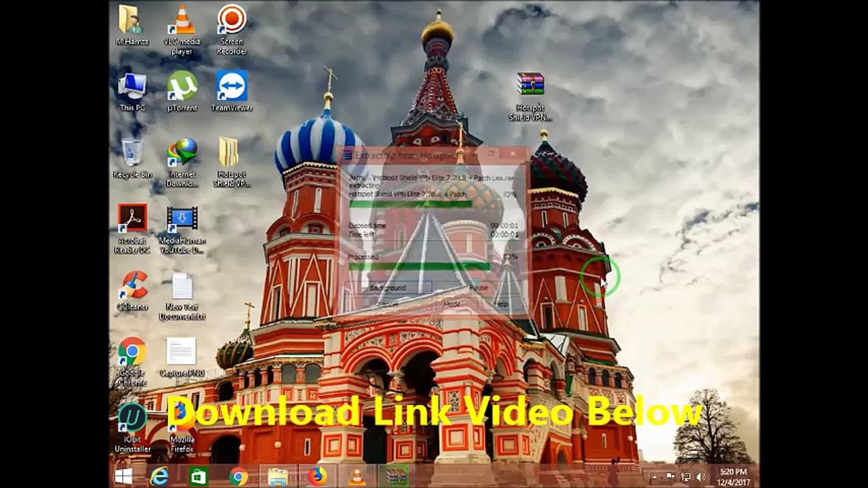The image size is (868, 488).
Task: Open the µTorrent desktop icon
Action: coord(182,87)
